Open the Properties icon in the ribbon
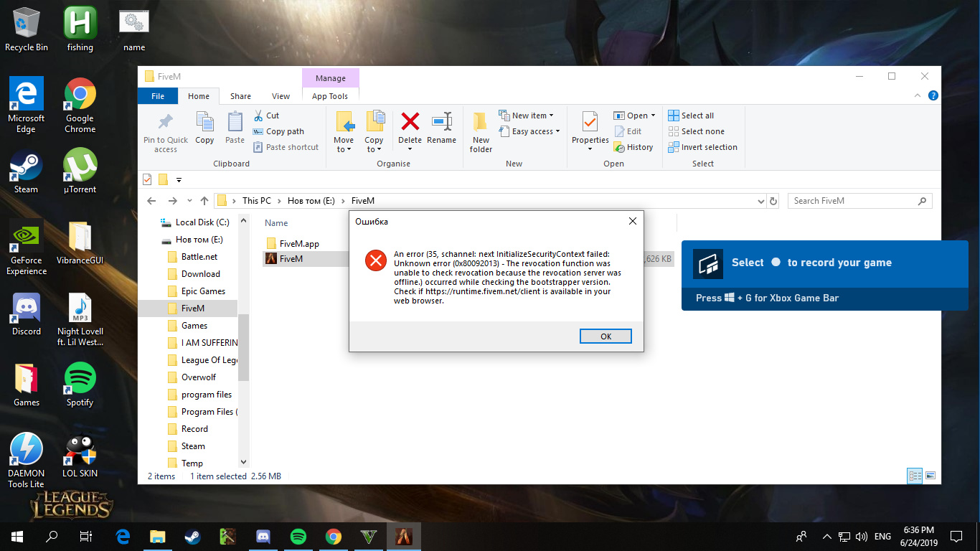The width and height of the screenshot is (980, 551). [590, 122]
